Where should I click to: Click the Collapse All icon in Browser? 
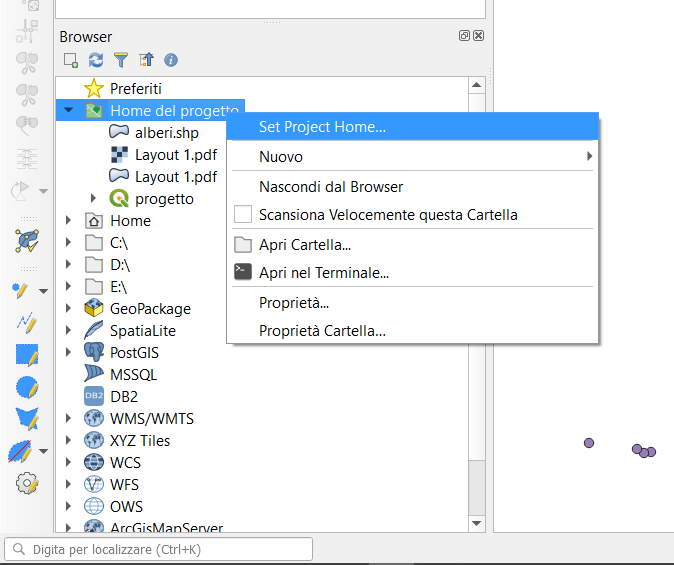(146, 60)
